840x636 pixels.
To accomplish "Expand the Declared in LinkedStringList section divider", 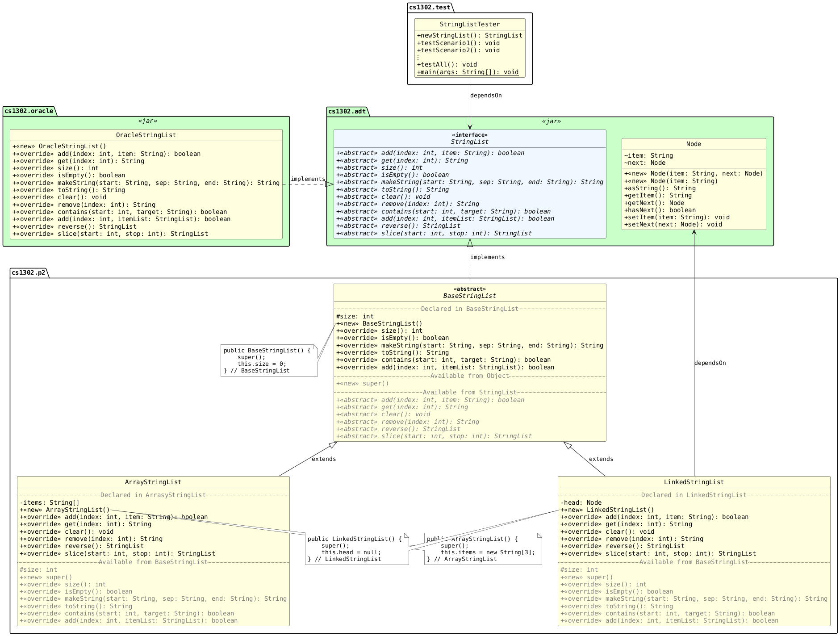I will click(694, 494).
